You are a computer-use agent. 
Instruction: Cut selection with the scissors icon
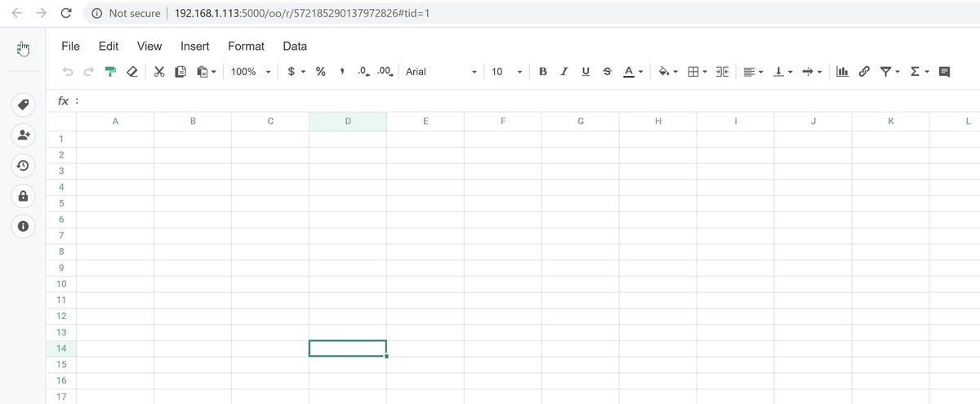[x=159, y=72]
